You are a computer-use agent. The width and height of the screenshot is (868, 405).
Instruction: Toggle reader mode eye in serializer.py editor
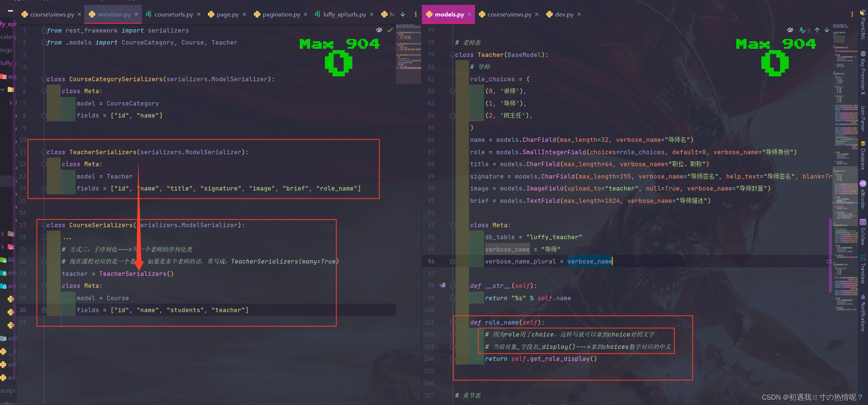tap(379, 30)
